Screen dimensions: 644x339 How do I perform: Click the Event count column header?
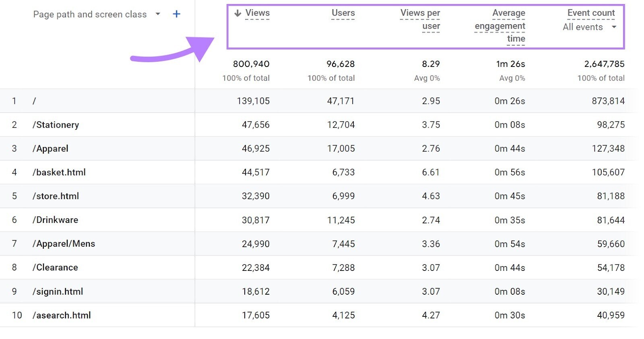point(591,13)
